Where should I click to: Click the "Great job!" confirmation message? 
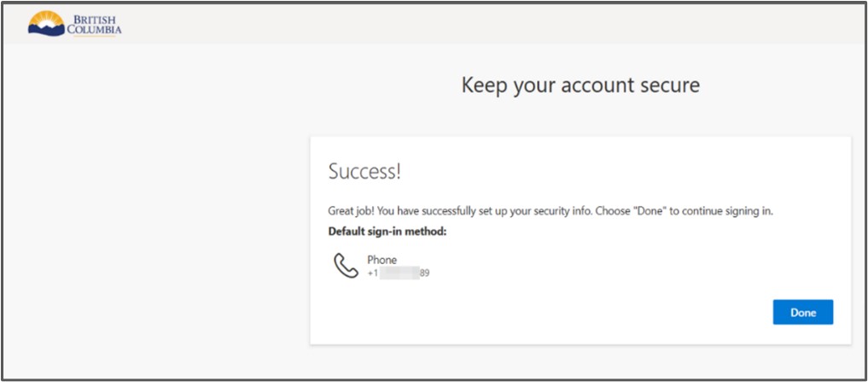coord(551,212)
